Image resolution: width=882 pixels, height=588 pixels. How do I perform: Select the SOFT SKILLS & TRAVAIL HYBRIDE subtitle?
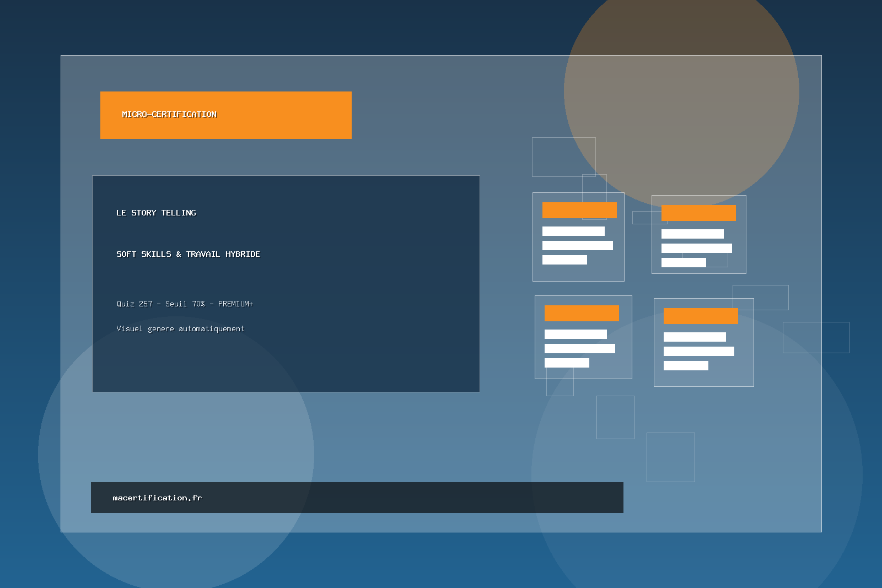188,254
